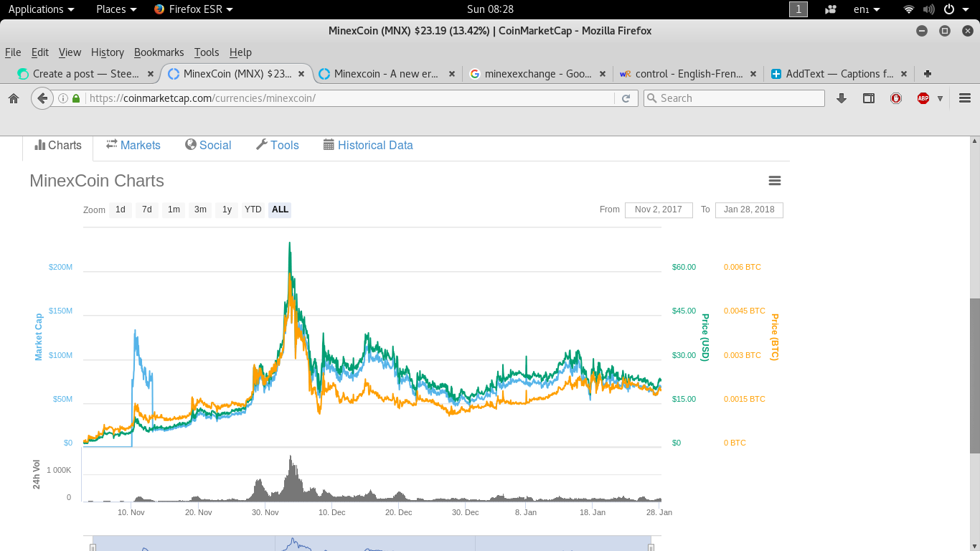Click the coinmarketcap URL address bar
This screenshot has width=980, height=551.
click(x=348, y=98)
